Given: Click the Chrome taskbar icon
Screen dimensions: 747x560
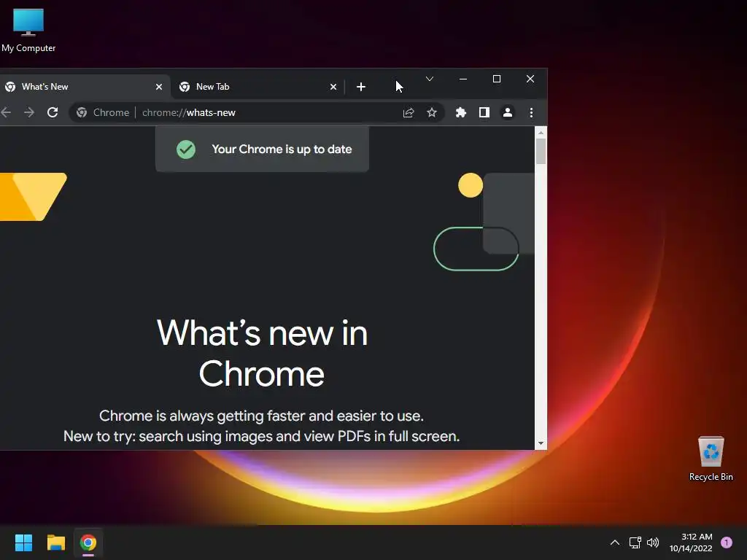Looking at the screenshot, I should pyautogui.click(x=88, y=542).
